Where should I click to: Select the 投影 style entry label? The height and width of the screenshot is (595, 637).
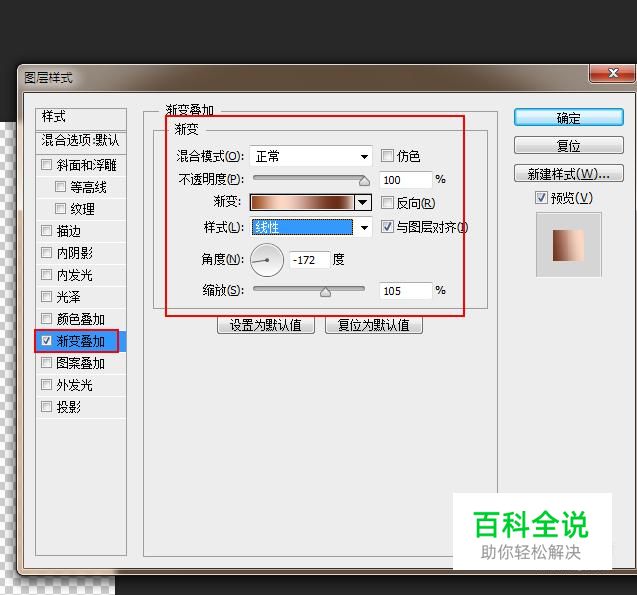[69, 407]
